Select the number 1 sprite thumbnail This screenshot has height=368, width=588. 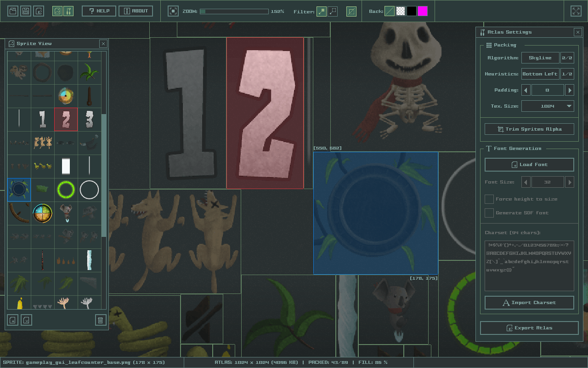click(43, 119)
